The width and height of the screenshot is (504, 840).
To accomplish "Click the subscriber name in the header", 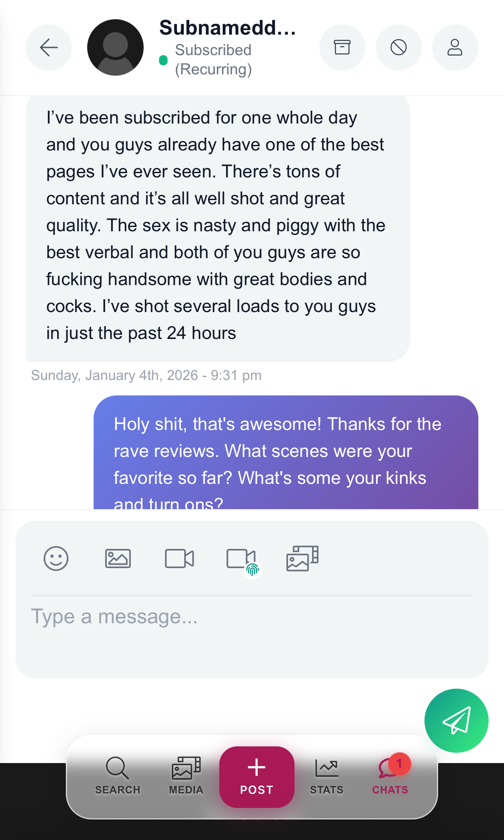I will coord(227,28).
